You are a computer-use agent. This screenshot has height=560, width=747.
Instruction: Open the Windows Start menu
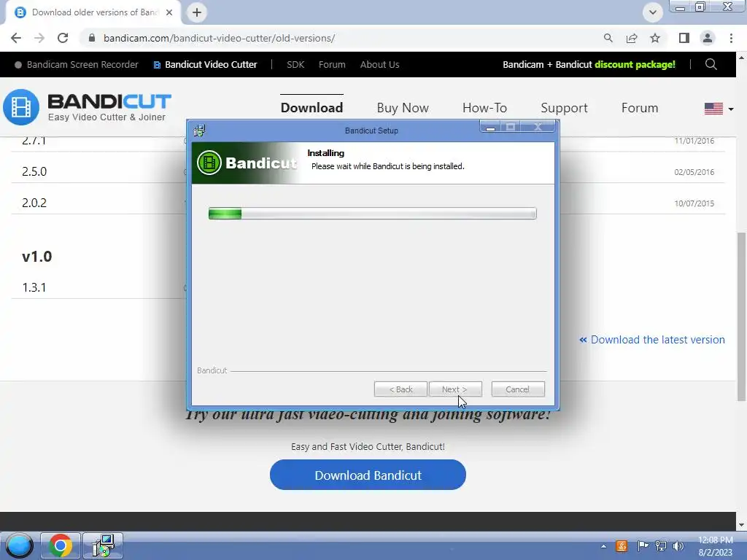19,545
